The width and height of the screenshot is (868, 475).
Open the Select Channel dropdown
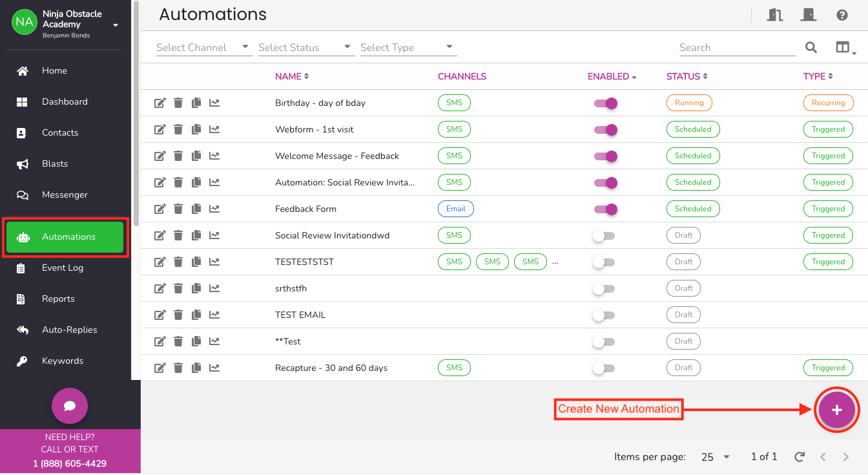point(203,47)
